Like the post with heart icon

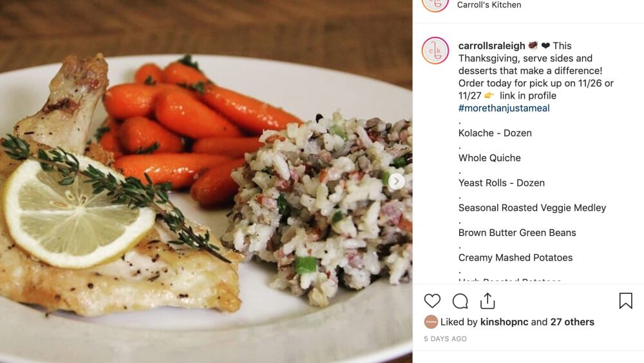pyautogui.click(x=432, y=301)
